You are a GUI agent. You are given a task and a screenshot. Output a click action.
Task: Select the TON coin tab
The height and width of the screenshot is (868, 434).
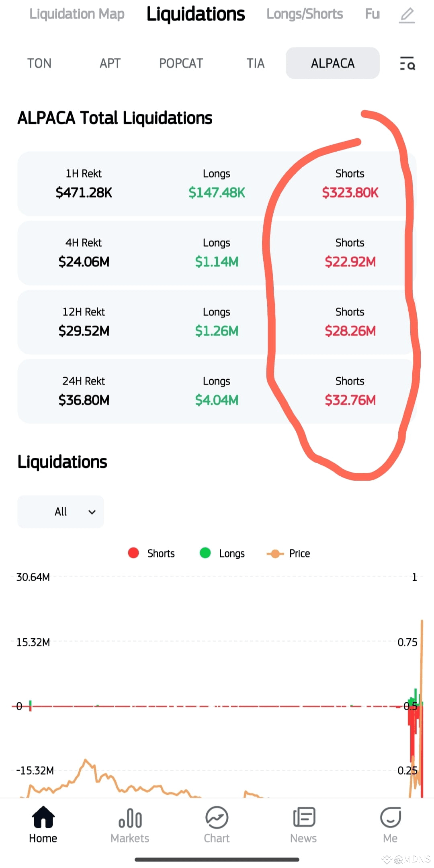tap(39, 64)
